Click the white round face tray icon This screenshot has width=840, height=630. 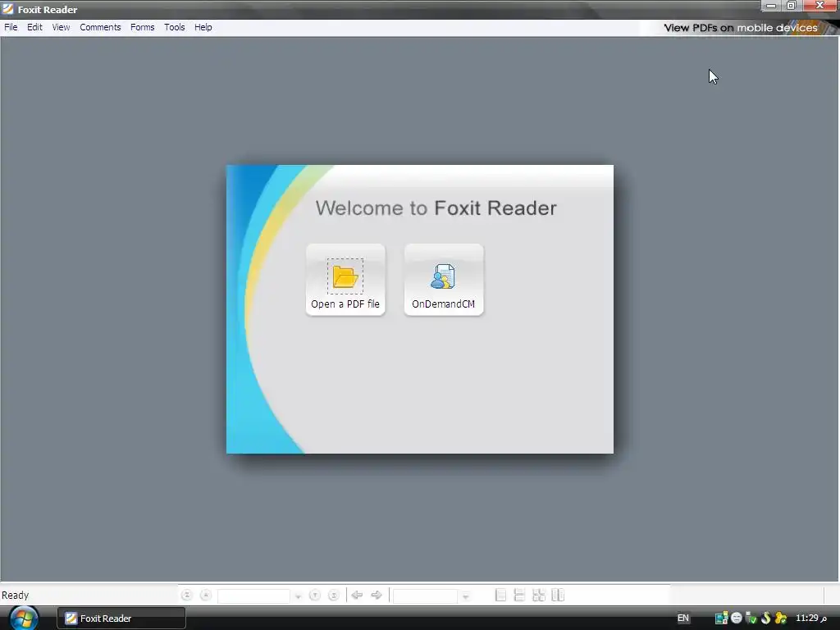coord(737,619)
